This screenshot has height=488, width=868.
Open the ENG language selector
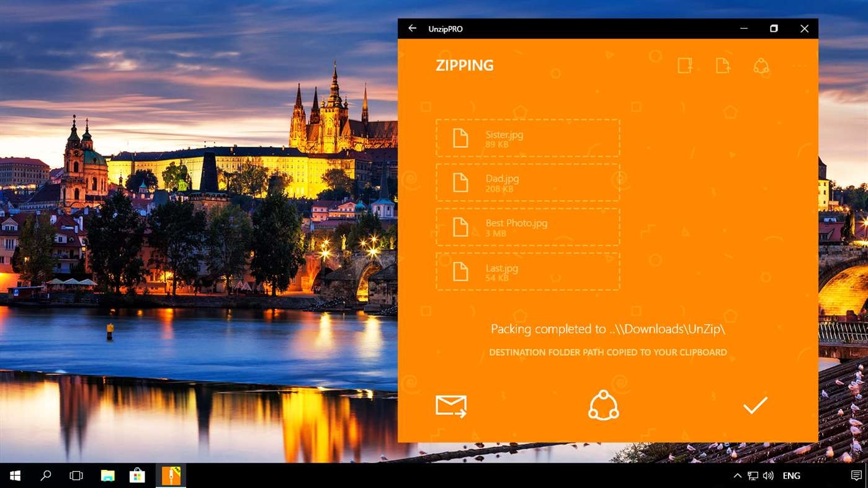point(791,476)
